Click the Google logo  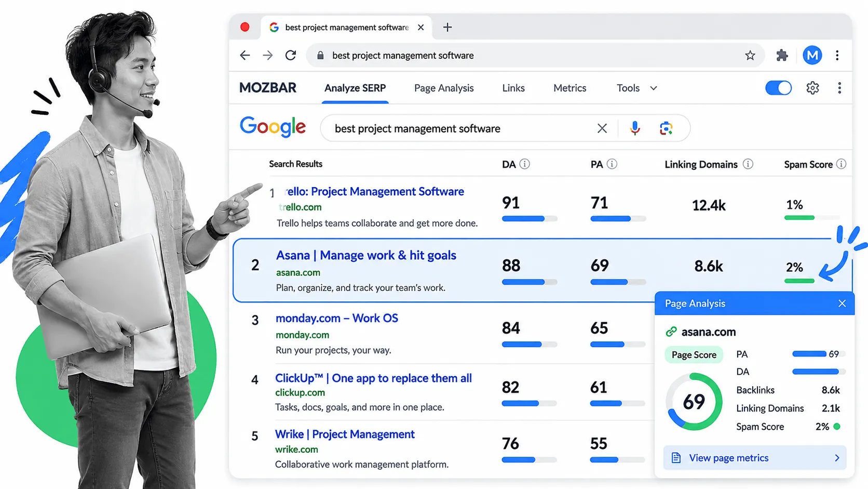(x=273, y=127)
